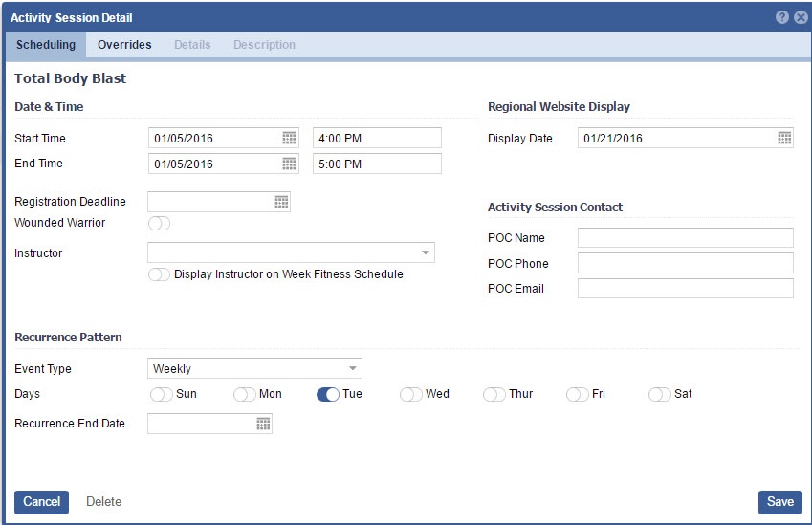Image resolution: width=812 pixels, height=525 pixels.
Task: Open the Event Type Weekly dropdown
Action: pyautogui.click(x=352, y=369)
